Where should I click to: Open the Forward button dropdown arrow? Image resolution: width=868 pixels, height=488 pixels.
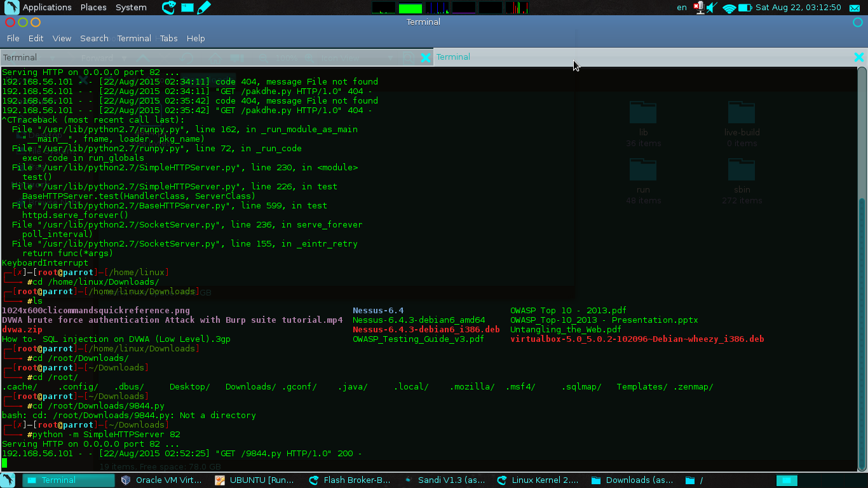pyautogui.click(x=124, y=58)
